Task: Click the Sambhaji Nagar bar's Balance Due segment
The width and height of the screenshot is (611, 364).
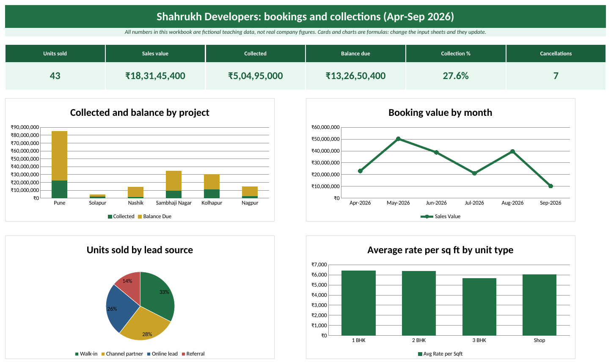Action: pos(174,181)
